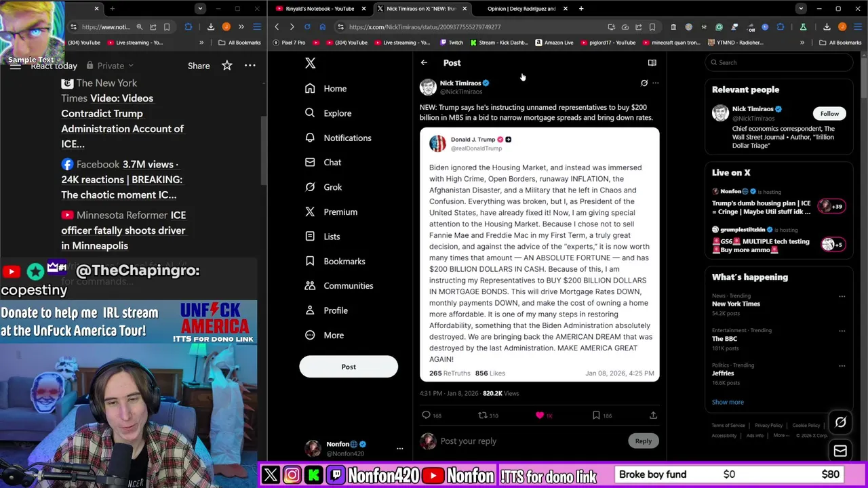Switch to Rinyald's Notebook YouTube tab
This screenshot has height=488, width=868.
pyautogui.click(x=319, y=8)
